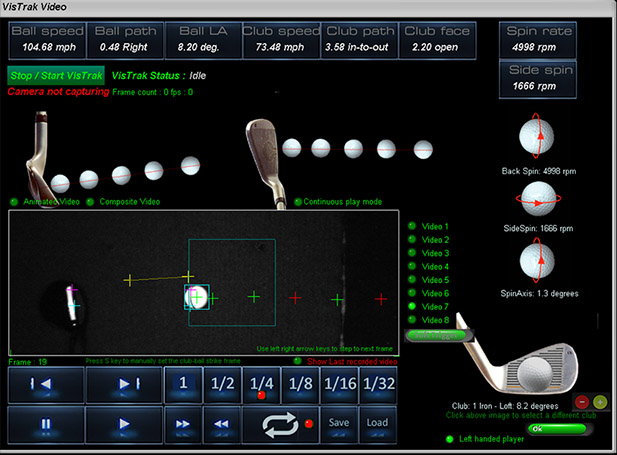Step back one frame button
Viewport: 617px width, 455px height.
[x=46, y=385]
